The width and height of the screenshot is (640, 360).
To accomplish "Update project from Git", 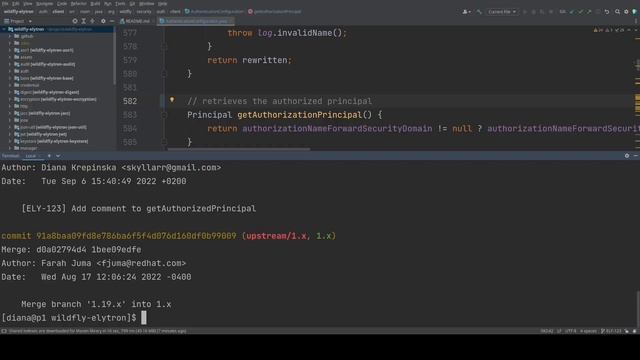I will pyautogui.click(x=572, y=12).
